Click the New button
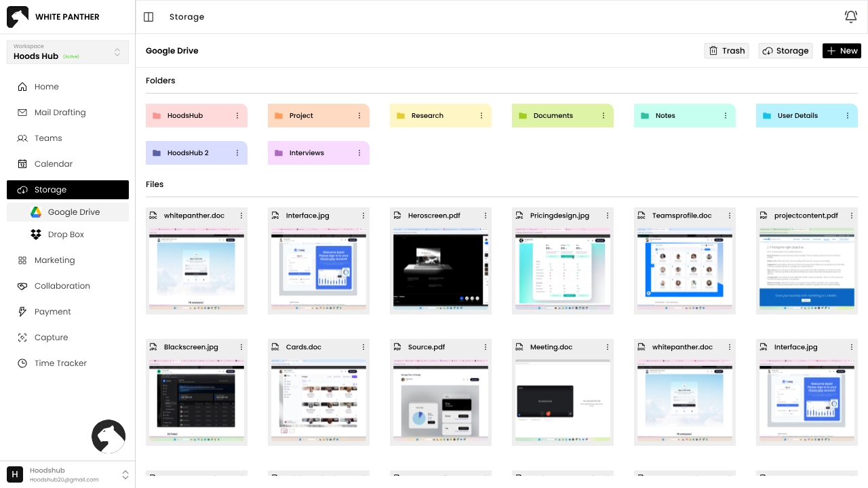 click(842, 51)
